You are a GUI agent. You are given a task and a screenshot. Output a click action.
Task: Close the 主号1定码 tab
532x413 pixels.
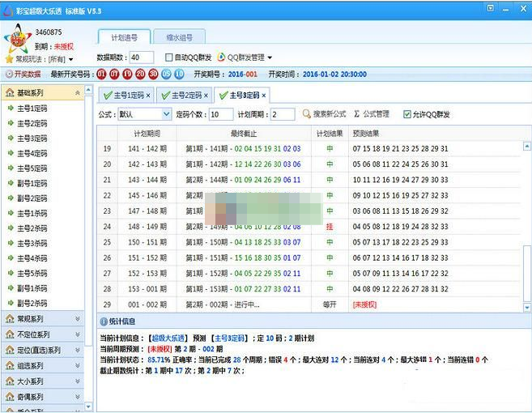tap(148, 96)
